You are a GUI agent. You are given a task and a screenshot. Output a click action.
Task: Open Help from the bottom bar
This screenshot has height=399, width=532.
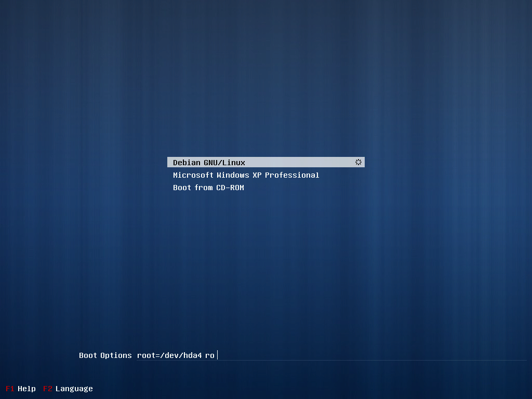click(x=26, y=389)
